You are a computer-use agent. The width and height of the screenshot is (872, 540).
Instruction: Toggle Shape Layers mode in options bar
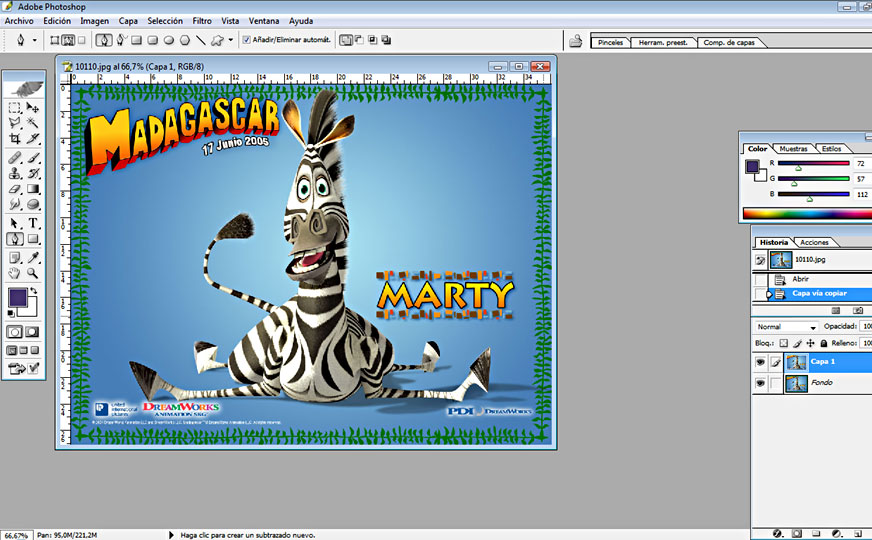(x=54, y=40)
